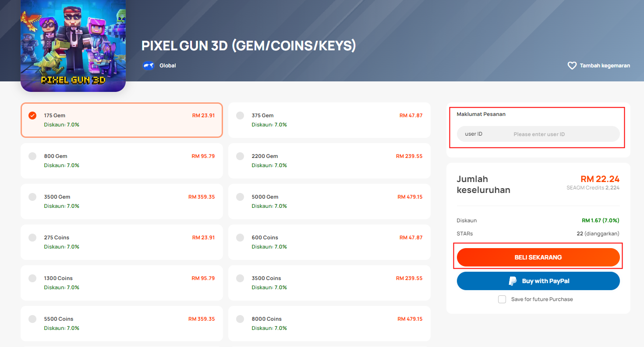Viewport: 644px width, 347px height.
Task: Focus the user ID input field
Action: pyautogui.click(x=538, y=134)
